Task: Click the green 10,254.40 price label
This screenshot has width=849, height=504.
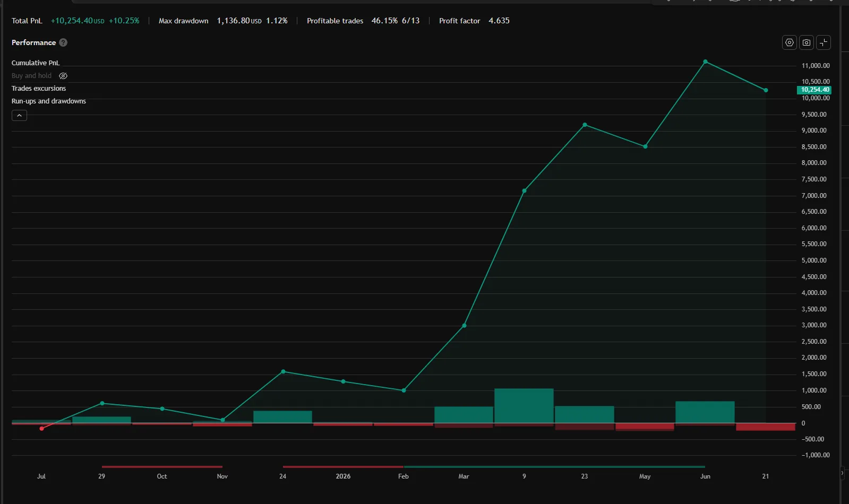Action: 814,90
